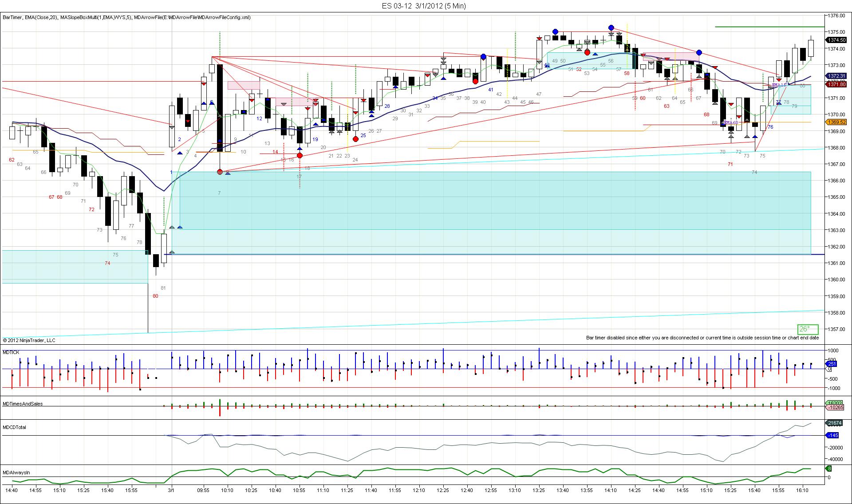The image size is (852, 504).
Task: Select the red bar number 58 label
Action: coord(627,73)
